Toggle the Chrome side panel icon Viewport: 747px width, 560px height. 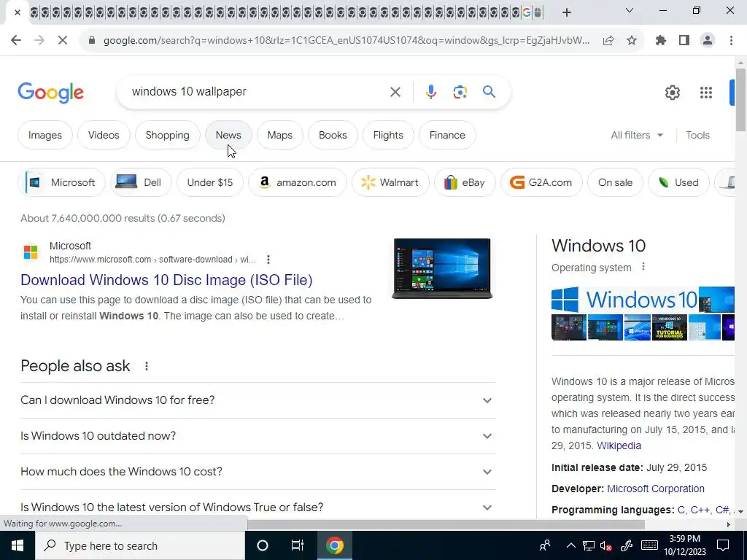point(684,41)
